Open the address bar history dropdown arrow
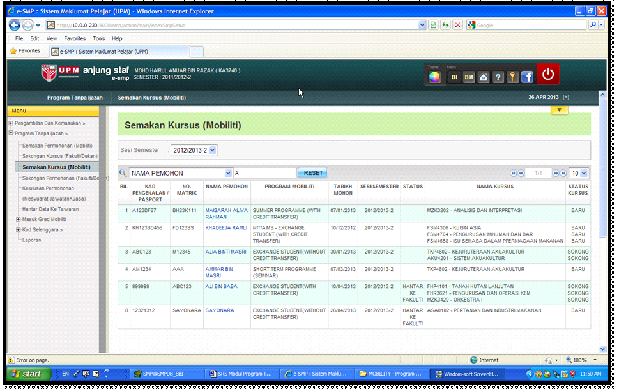 (422, 25)
